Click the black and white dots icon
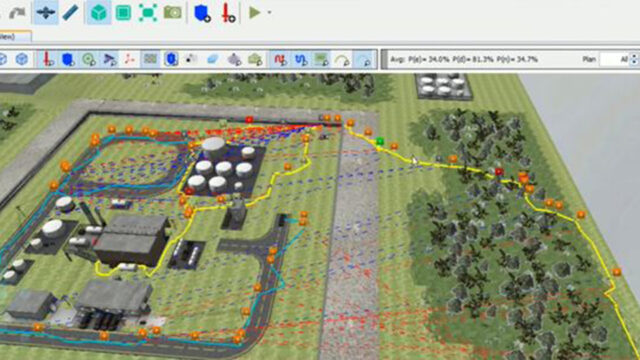Viewport: 640px width, 360px height. tap(191, 59)
